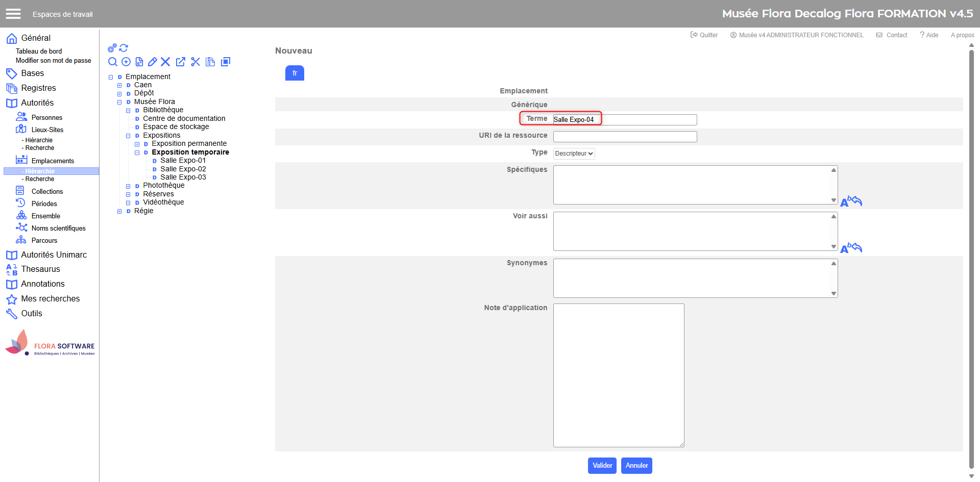This screenshot has height=482, width=980.
Task: Click the pencil edit icon
Action: click(152, 62)
